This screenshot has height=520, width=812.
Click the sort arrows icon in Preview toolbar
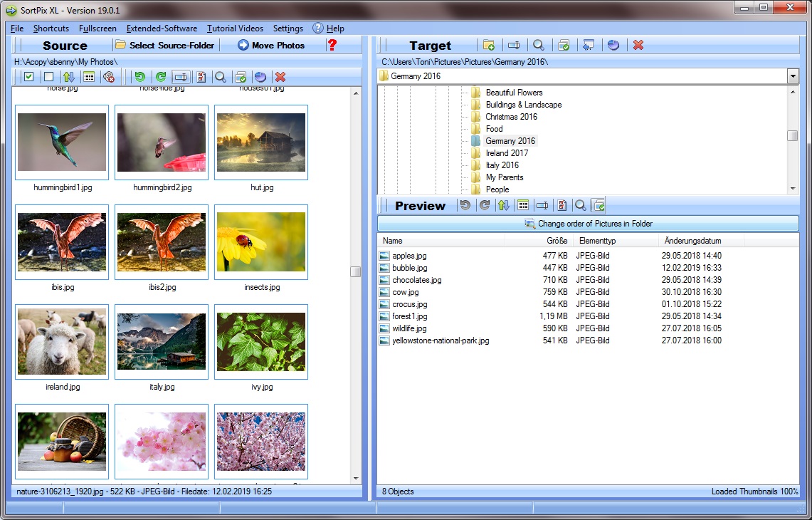click(x=504, y=205)
